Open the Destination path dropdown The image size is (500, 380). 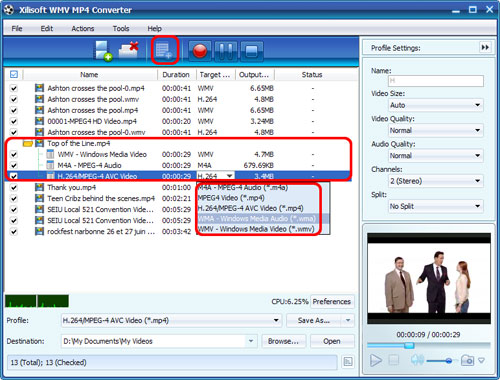(x=251, y=341)
